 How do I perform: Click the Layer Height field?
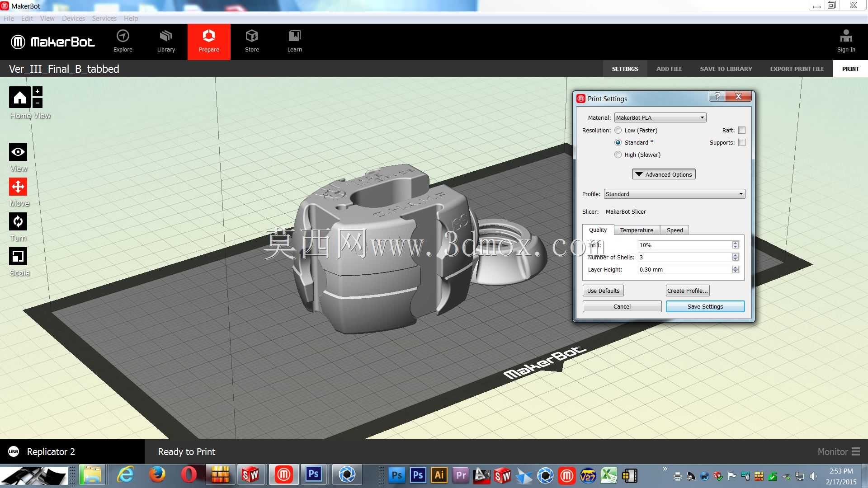(x=685, y=269)
